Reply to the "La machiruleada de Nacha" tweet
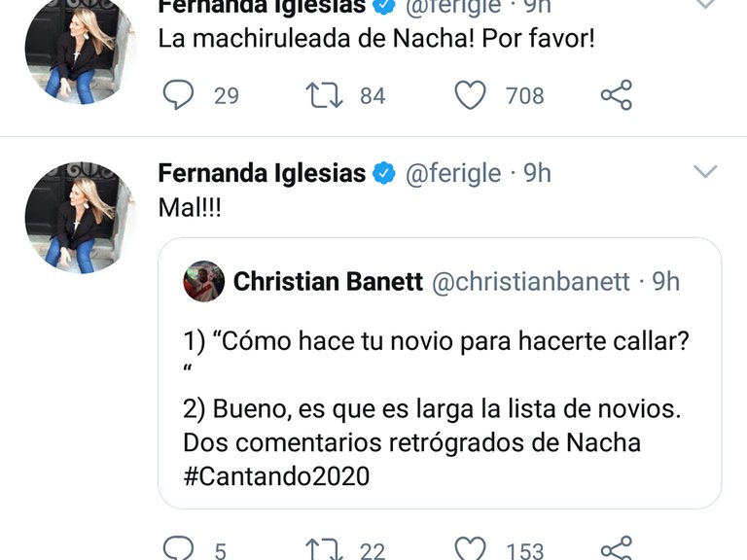Viewport: 747px width, 560px height. click(x=177, y=95)
